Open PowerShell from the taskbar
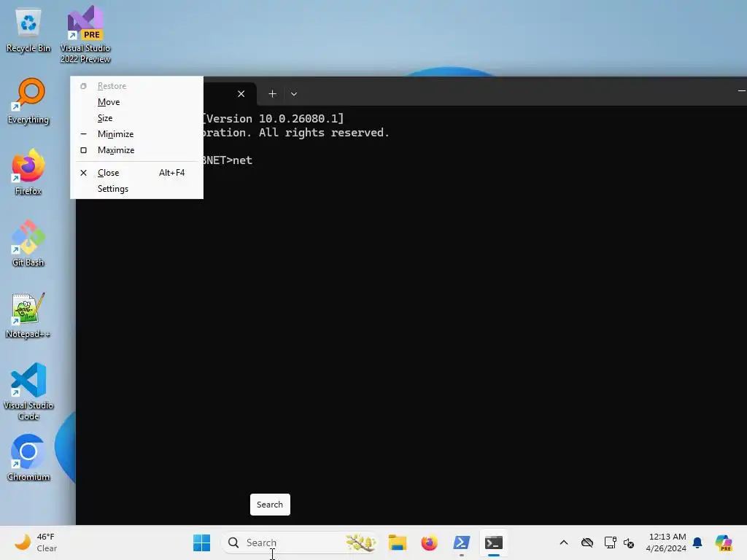 pyautogui.click(x=462, y=542)
